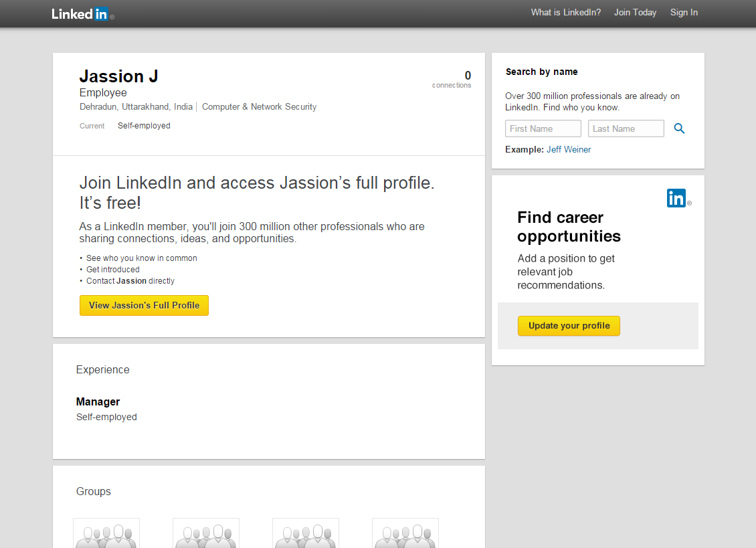Focus the Last Name search field

pos(626,128)
